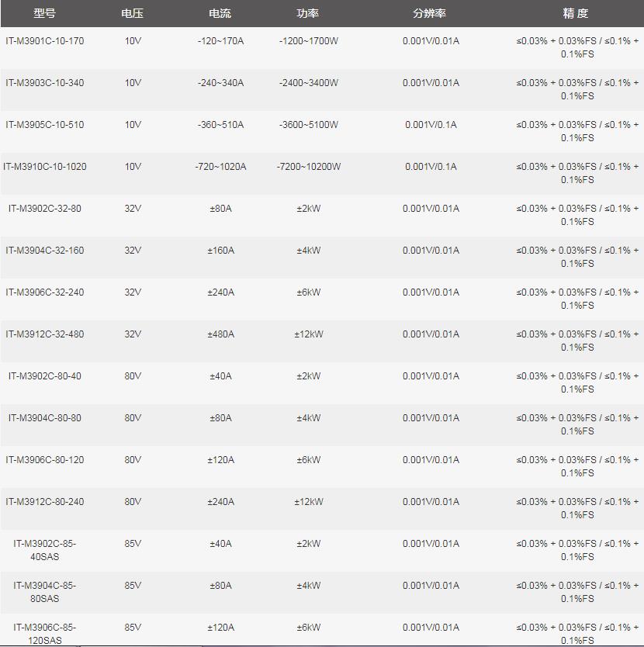Select the IT-M3902C-32-80 model cell

tap(44, 209)
